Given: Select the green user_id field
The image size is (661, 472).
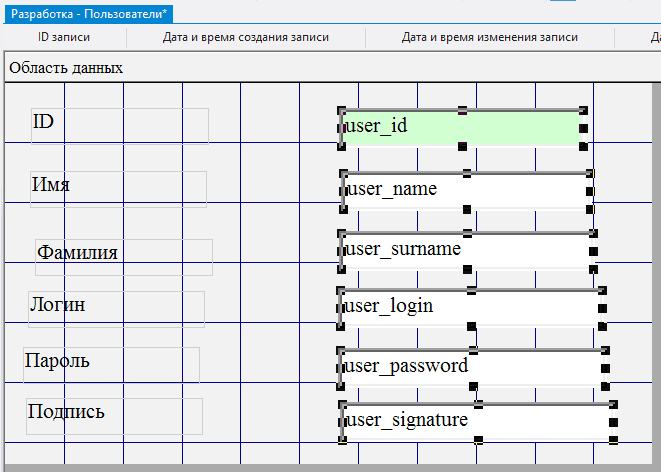Looking at the screenshot, I should 460,127.
